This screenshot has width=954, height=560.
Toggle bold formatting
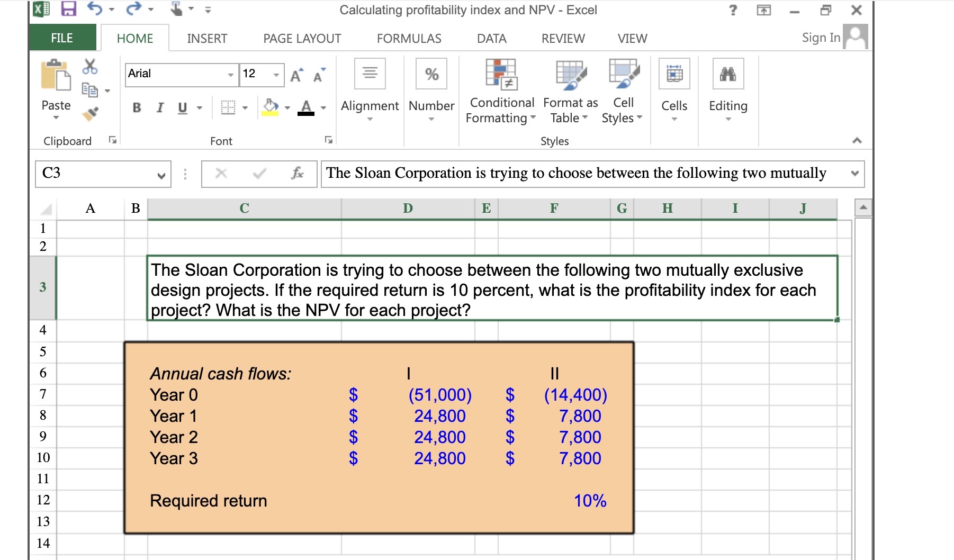coord(137,107)
